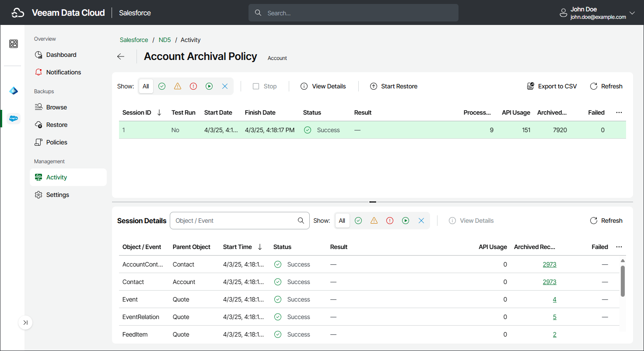Click the panel splitter handle
644x351 pixels.
[x=373, y=202]
